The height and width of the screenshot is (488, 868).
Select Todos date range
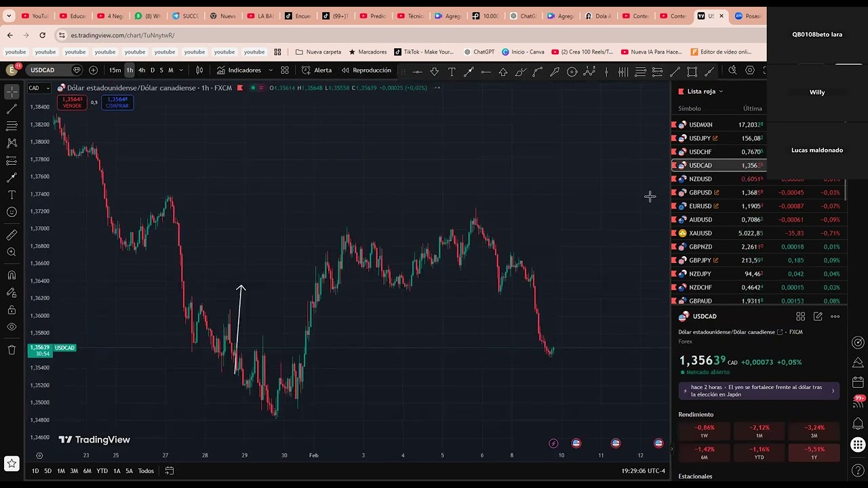click(146, 471)
